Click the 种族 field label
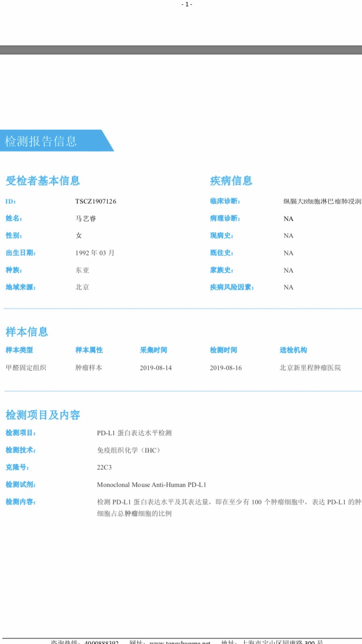362x644 pixels. click(14, 270)
